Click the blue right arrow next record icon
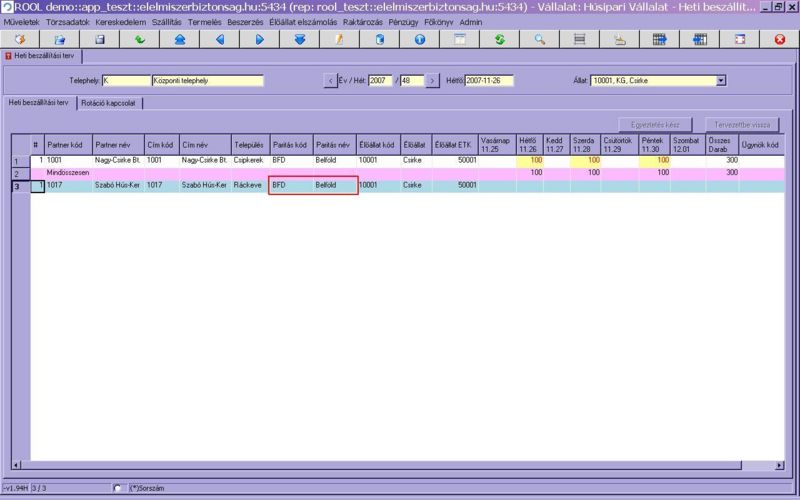 pos(260,40)
